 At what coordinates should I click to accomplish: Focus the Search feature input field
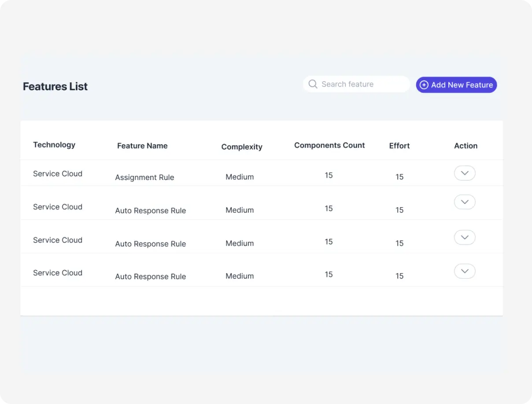tap(356, 84)
